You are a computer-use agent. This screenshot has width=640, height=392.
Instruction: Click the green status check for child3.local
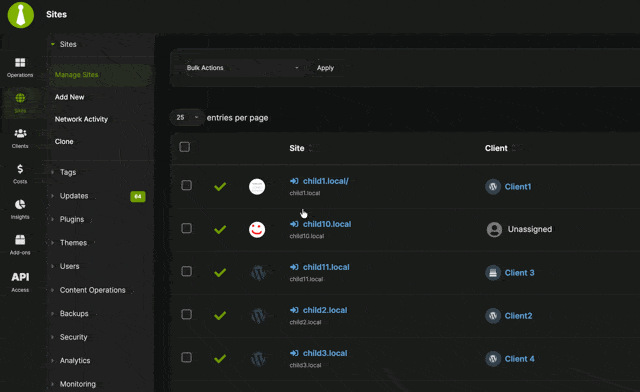tap(220, 359)
